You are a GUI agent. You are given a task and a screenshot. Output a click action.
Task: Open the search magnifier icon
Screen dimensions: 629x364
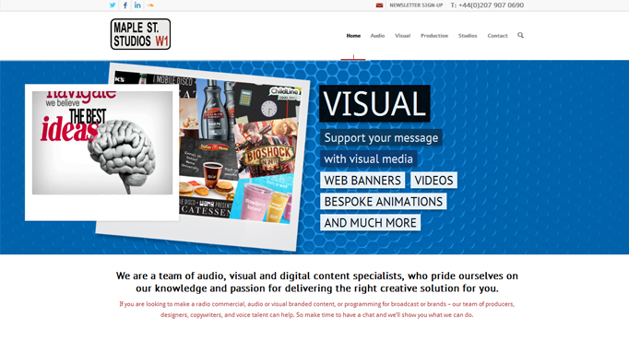coord(521,35)
